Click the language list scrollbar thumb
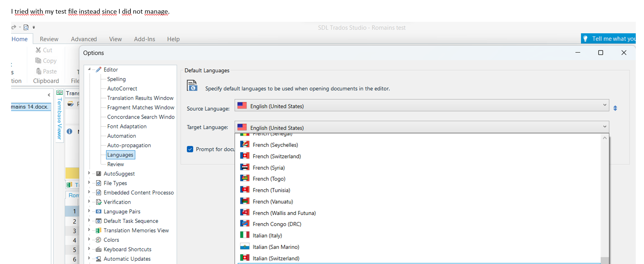 coord(605,260)
